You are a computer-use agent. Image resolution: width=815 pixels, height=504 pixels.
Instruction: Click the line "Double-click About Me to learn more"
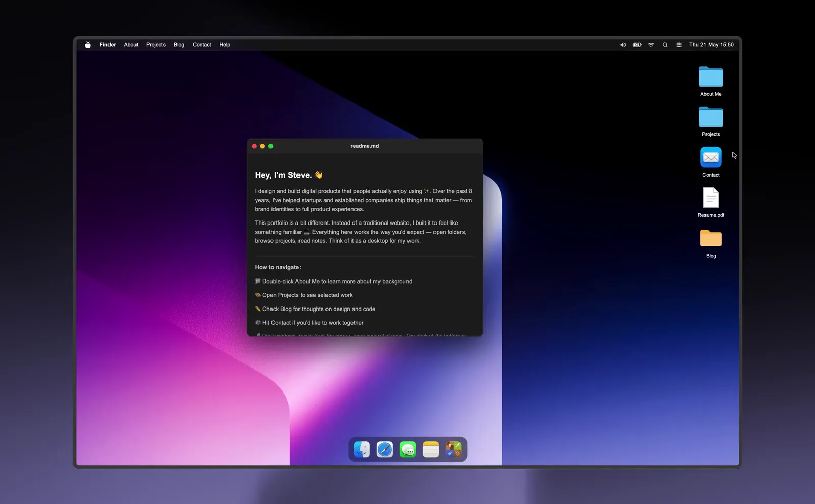click(x=334, y=281)
